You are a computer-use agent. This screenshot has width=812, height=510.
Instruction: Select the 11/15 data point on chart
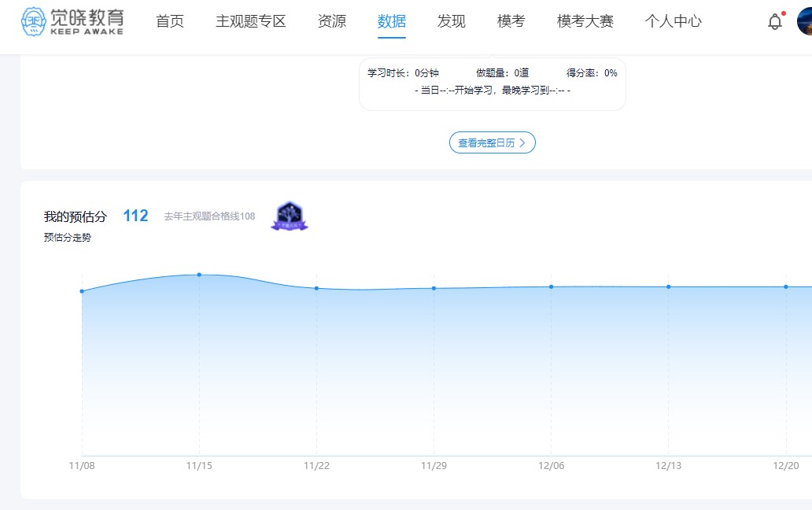pyautogui.click(x=199, y=275)
